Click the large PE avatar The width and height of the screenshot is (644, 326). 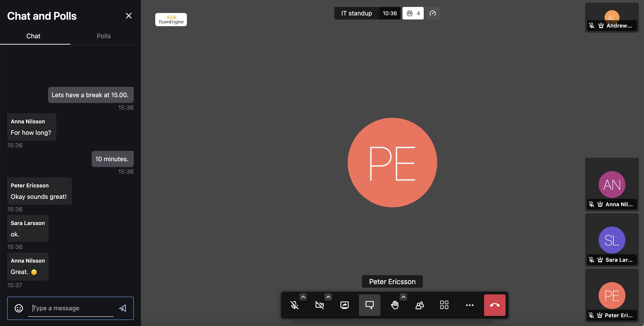pyautogui.click(x=392, y=163)
